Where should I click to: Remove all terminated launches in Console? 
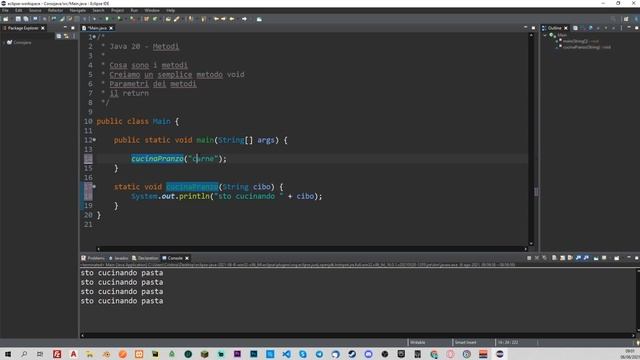pos(544,258)
